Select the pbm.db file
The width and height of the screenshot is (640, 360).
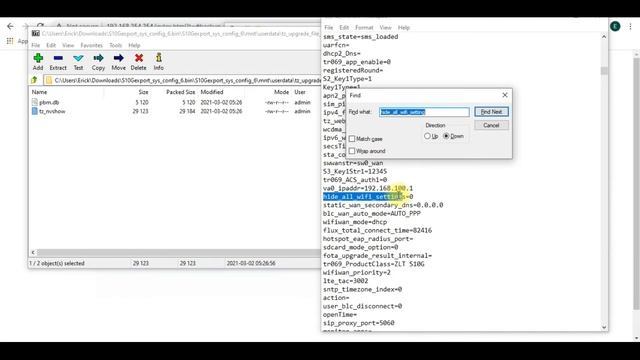coord(49,102)
